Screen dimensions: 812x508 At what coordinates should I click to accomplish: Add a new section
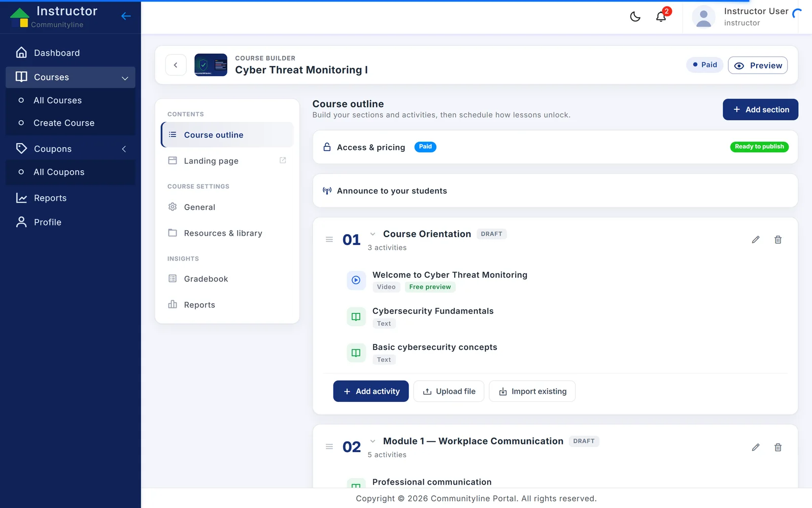760,110
